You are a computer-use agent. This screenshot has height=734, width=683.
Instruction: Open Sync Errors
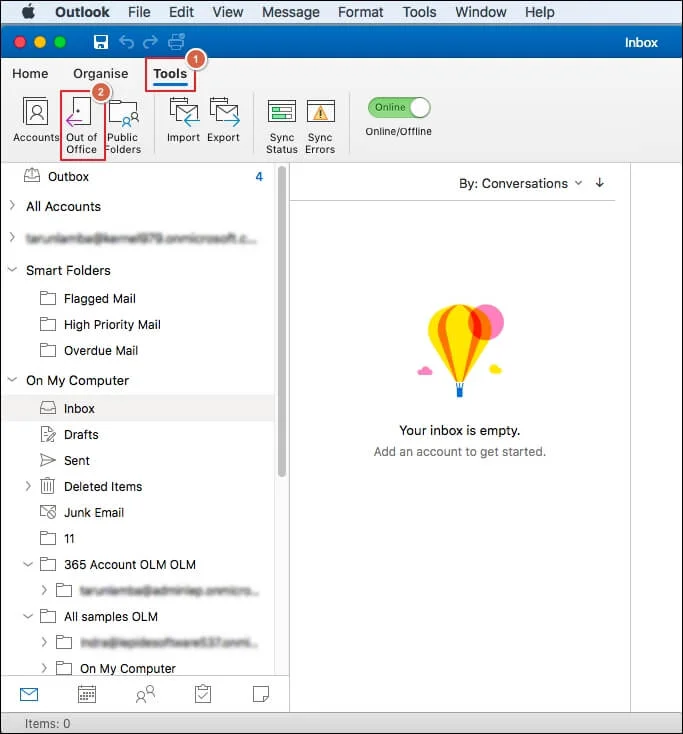tap(320, 126)
